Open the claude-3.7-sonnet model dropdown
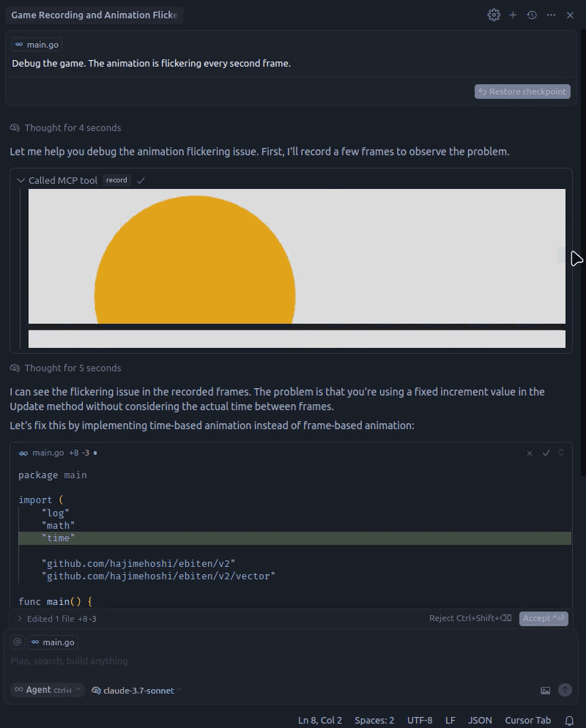This screenshot has width=586, height=728. click(136, 691)
